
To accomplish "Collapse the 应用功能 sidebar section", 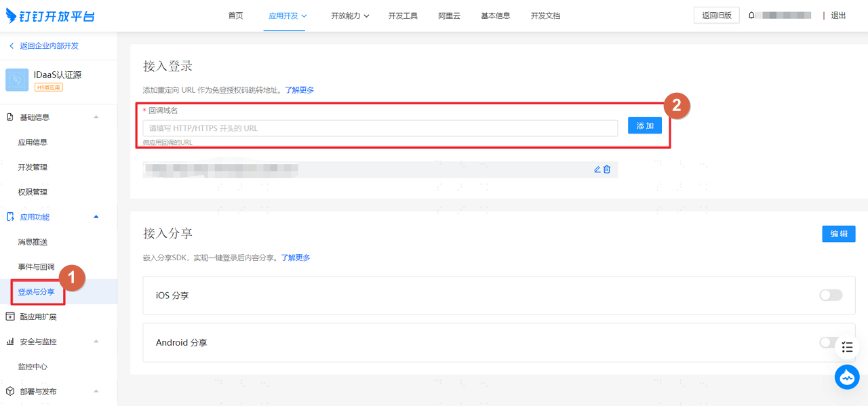I will pyautogui.click(x=96, y=217).
